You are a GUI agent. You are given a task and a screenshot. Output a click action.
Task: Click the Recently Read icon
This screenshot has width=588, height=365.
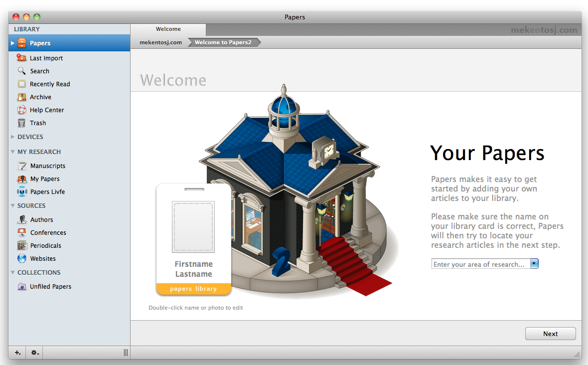click(22, 84)
